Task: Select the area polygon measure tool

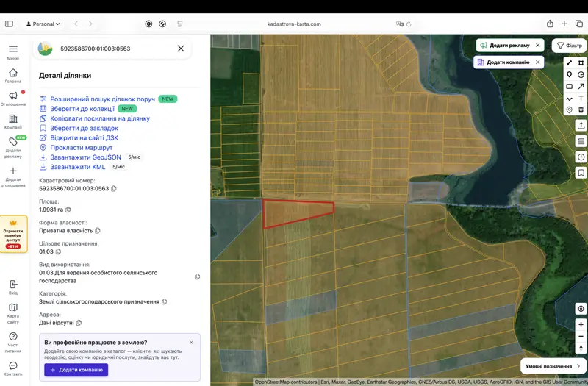Action: tap(581, 62)
